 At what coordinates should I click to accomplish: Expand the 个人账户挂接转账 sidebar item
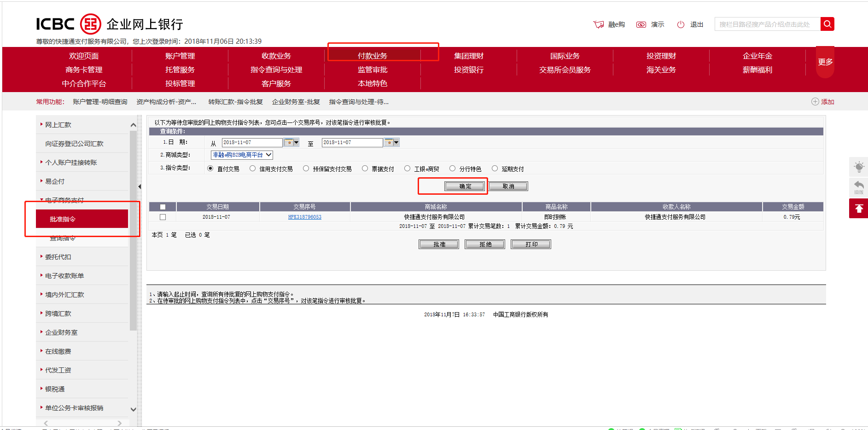[71, 163]
